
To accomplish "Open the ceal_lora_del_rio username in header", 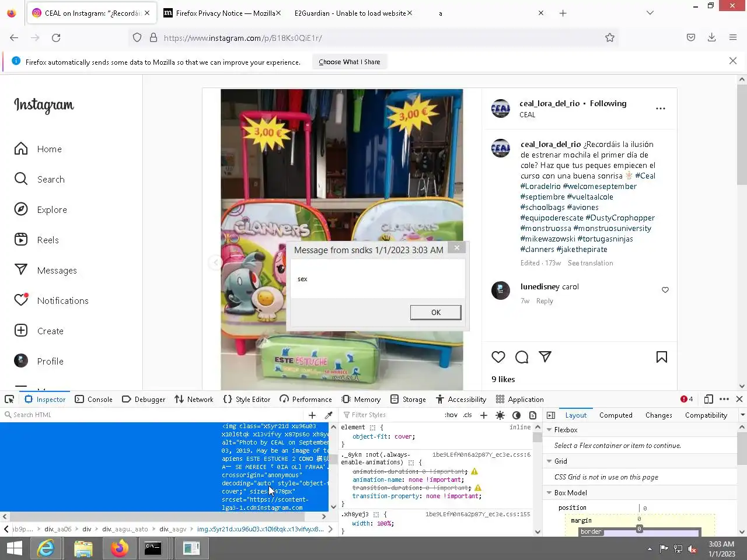I will (x=550, y=103).
